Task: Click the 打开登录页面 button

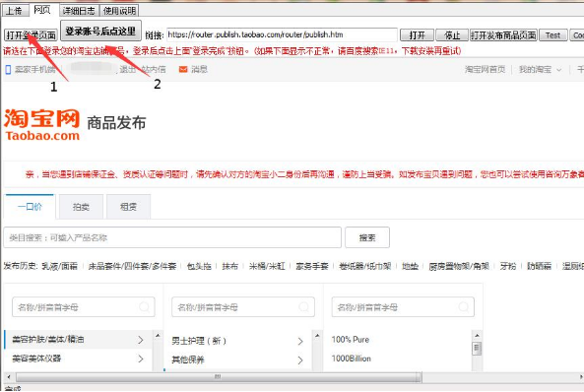Action: tap(31, 35)
